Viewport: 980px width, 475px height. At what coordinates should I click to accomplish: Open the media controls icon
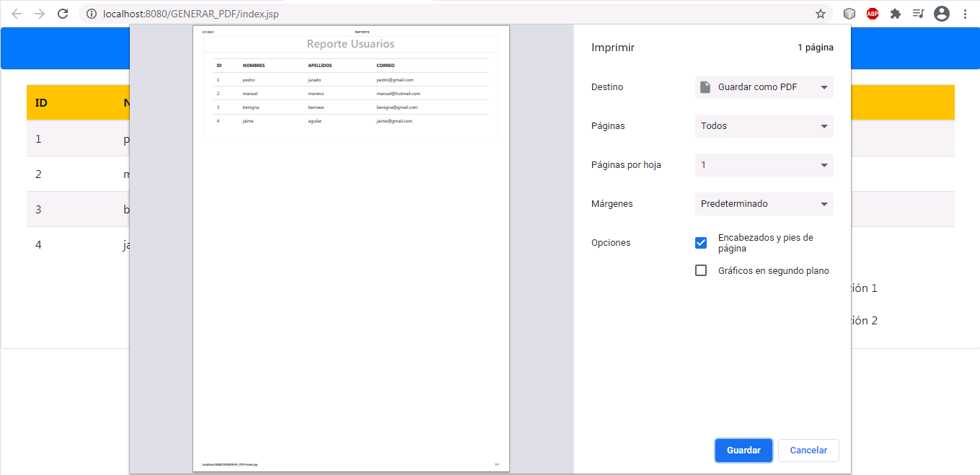[918, 13]
